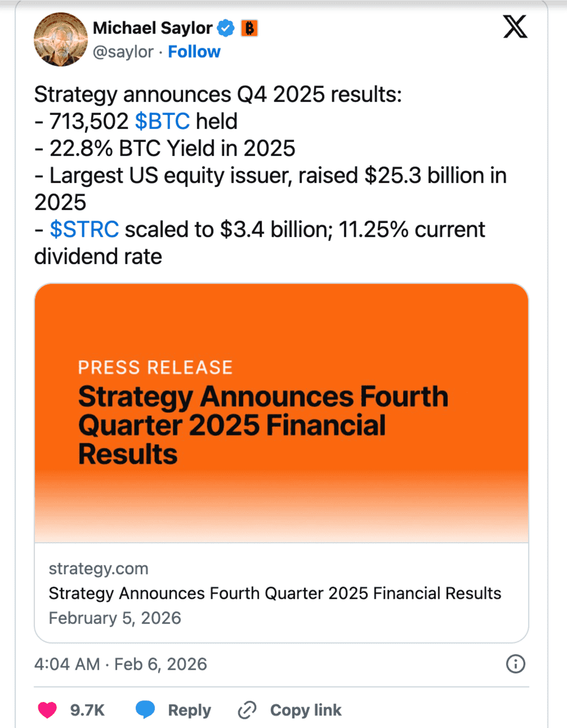
Task: Click the X logo in the corner
Action: point(515,27)
